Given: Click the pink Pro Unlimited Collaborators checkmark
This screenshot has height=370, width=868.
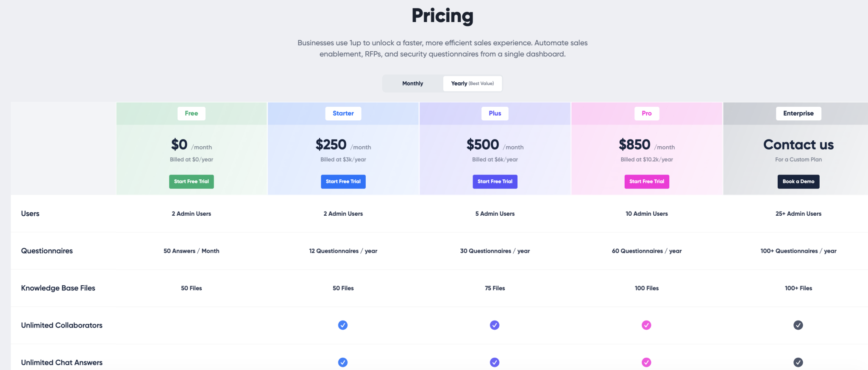Looking at the screenshot, I should point(646,325).
